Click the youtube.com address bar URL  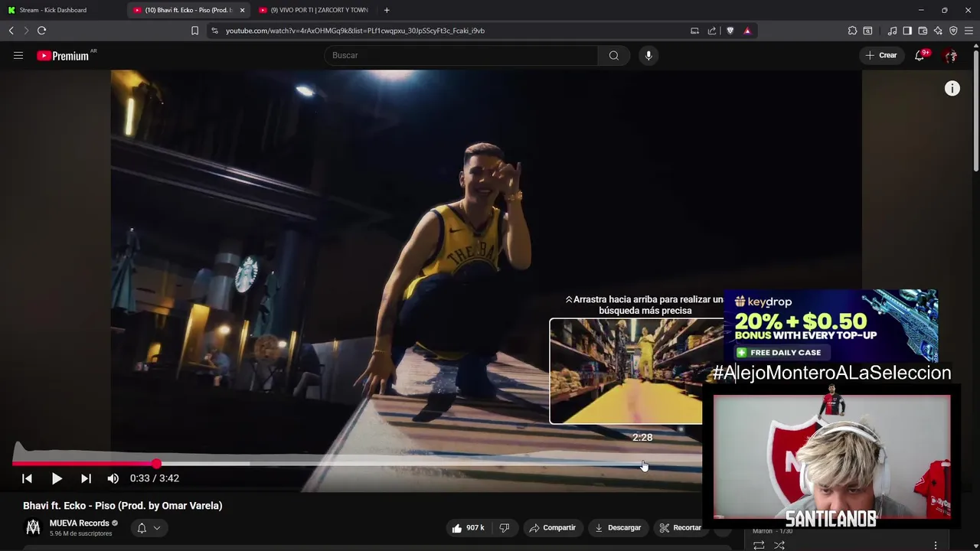(355, 31)
